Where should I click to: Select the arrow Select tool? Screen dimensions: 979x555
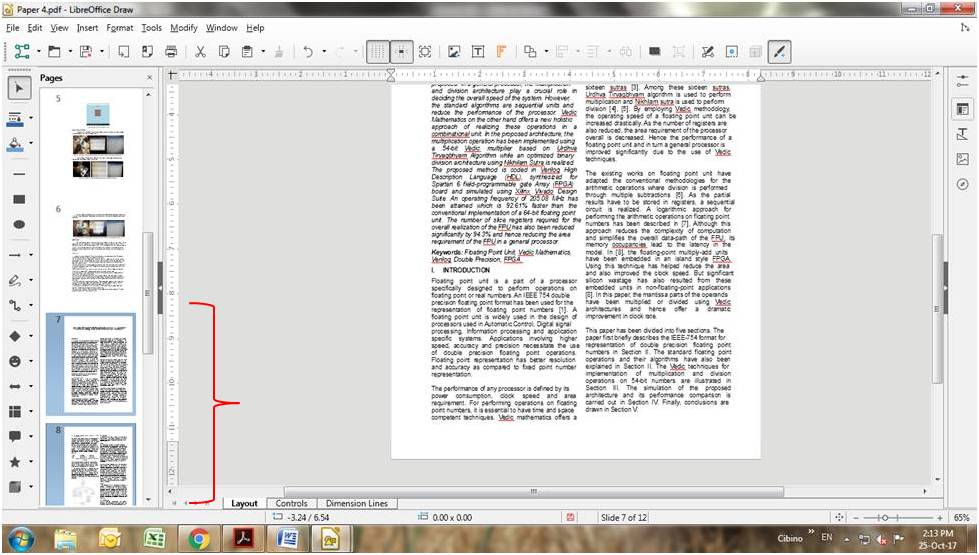tap(19, 88)
